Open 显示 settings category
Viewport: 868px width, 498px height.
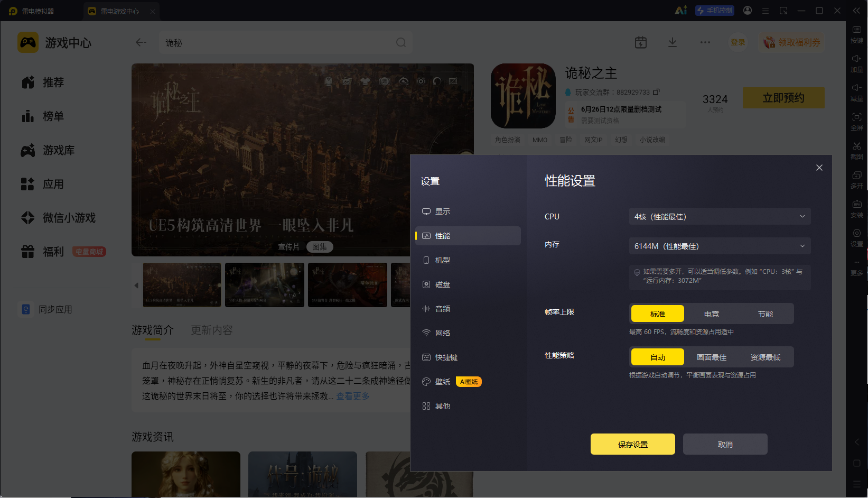pyautogui.click(x=468, y=211)
